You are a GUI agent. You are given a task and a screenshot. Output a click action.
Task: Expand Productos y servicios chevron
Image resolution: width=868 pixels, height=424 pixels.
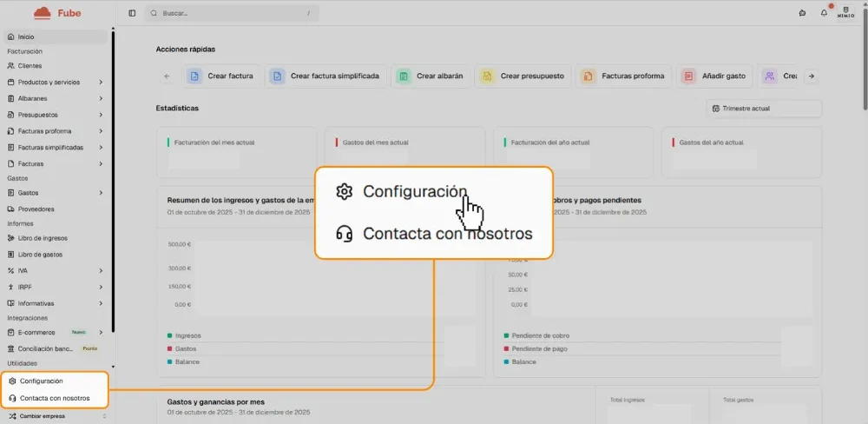coord(101,82)
